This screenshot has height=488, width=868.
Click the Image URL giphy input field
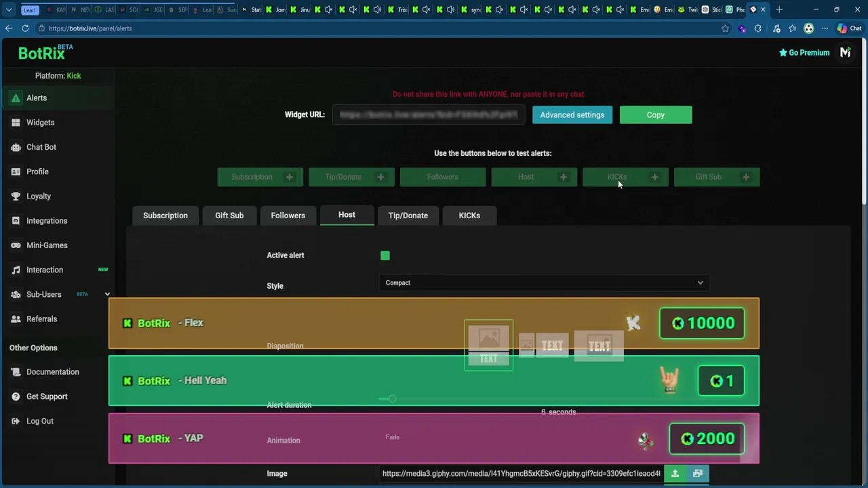click(521, 474)
